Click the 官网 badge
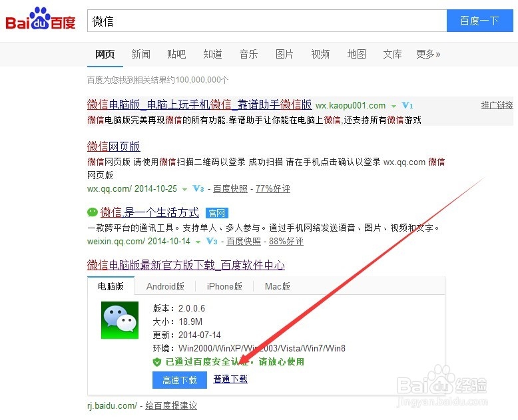 point(216,213)
